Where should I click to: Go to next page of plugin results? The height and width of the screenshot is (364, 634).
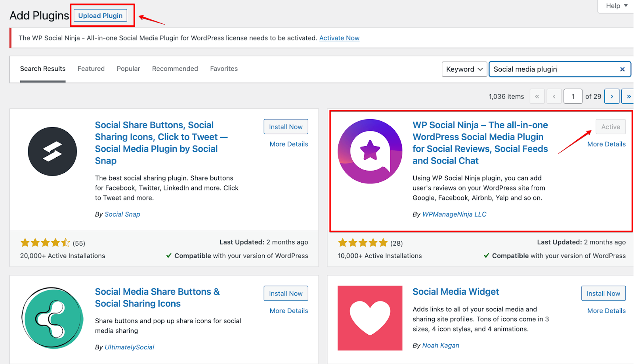point(612,96)
